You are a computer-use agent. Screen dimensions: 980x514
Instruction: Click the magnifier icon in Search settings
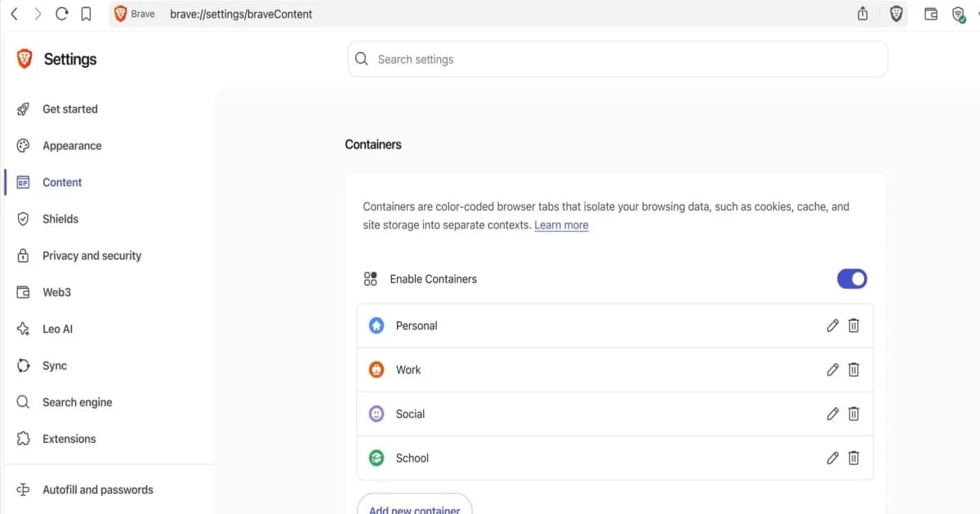click(x=362, y=59)
